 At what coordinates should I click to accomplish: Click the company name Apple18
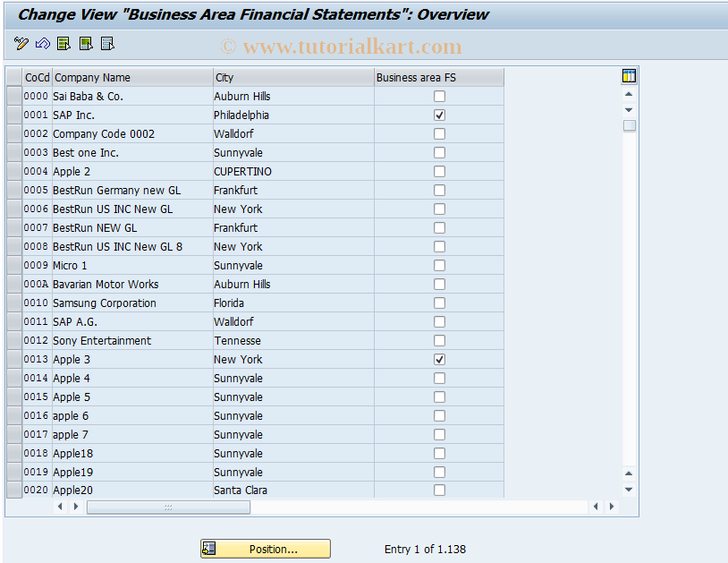pyautogui.click(x=73, y=454)
